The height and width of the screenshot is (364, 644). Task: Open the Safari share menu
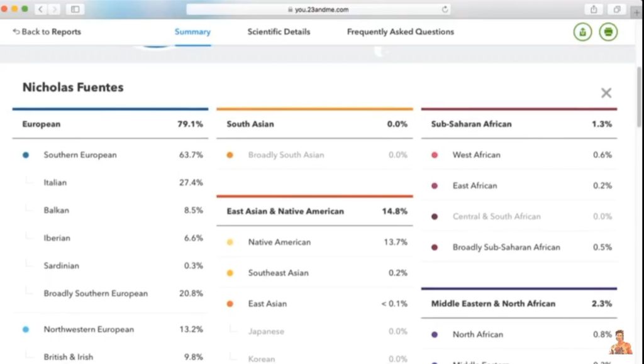pyautogui.click(x=593, y=9)
